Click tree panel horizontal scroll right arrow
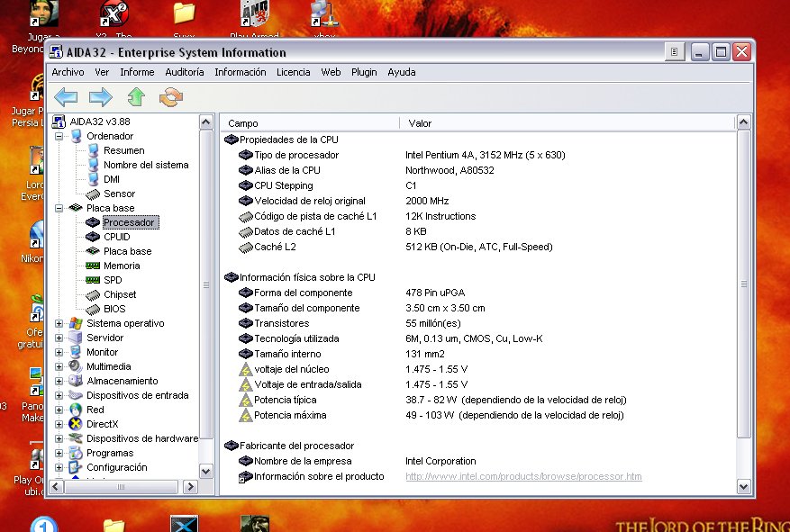 pos(190,487)
